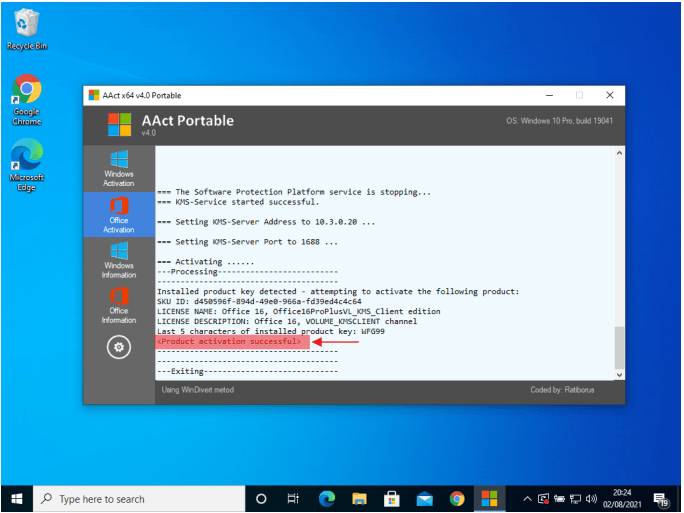Open AAct settings via the gear icon
Viewport: 684px width, 513px height.
119,347
